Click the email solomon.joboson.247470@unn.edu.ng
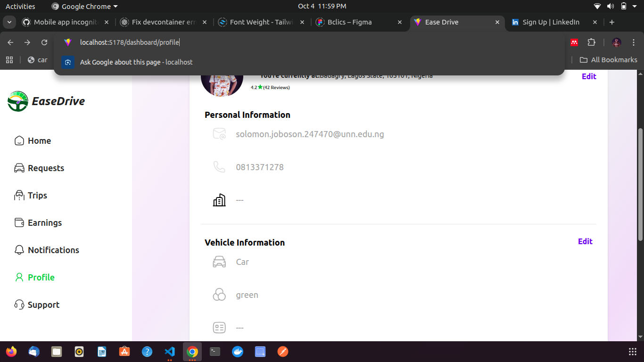This screenshot has width=644, height=362. click(x=310, y=134)
